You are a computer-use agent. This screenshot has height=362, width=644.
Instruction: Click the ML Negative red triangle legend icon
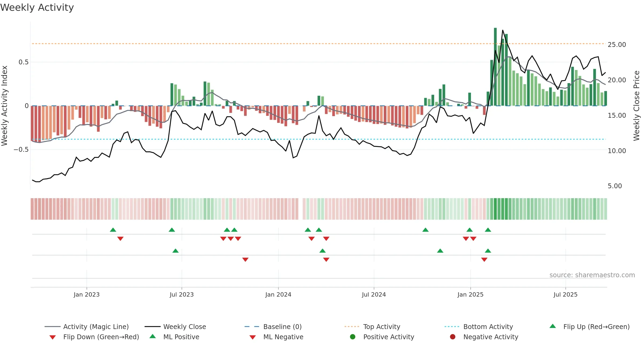click(253, 337)
